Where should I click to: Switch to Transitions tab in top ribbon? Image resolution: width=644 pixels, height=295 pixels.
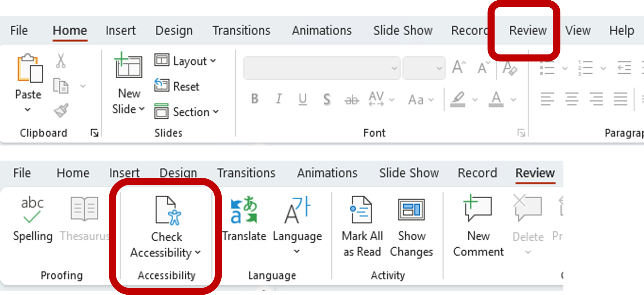click(241, 31)
